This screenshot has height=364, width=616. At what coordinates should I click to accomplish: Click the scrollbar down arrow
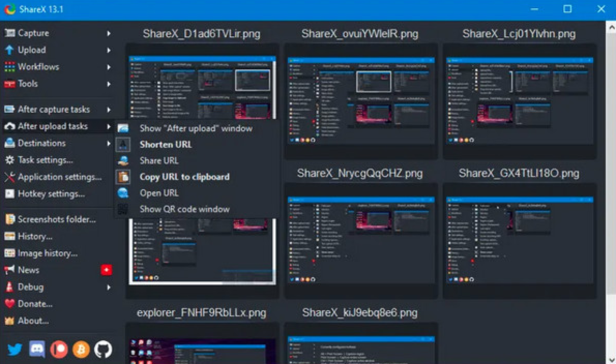point(611,359)
